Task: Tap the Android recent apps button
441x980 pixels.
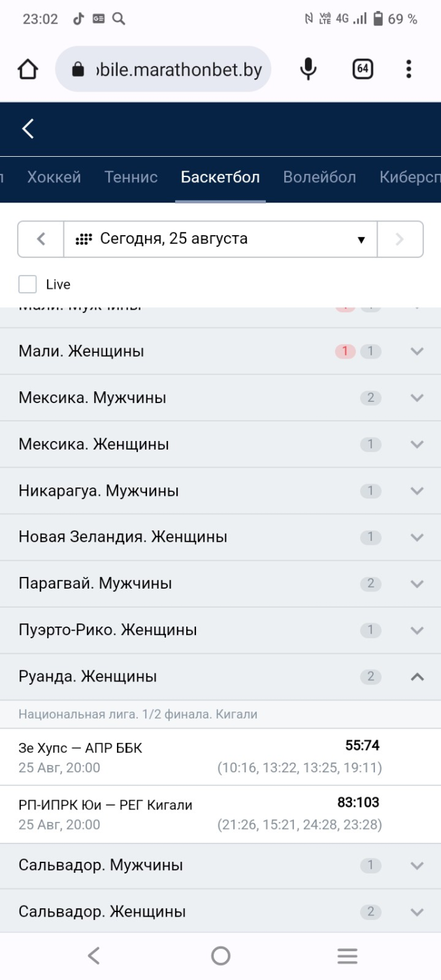Action: [x=347, y=956]
